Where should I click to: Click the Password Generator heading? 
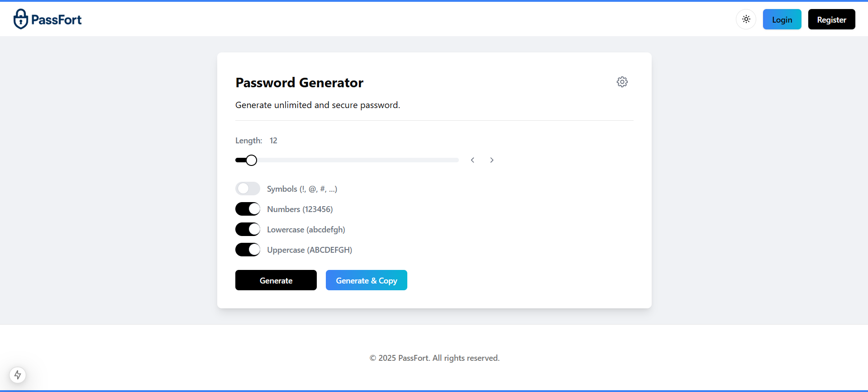[299, 83]
